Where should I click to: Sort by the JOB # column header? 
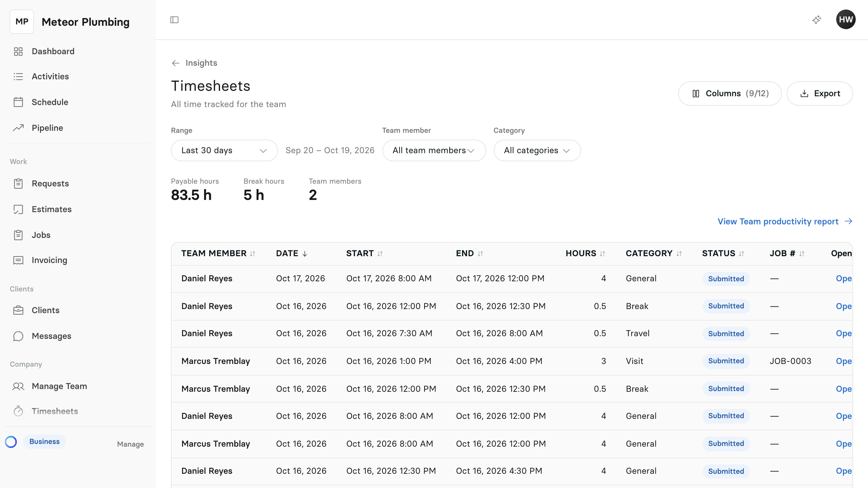[x=787, y=253]
